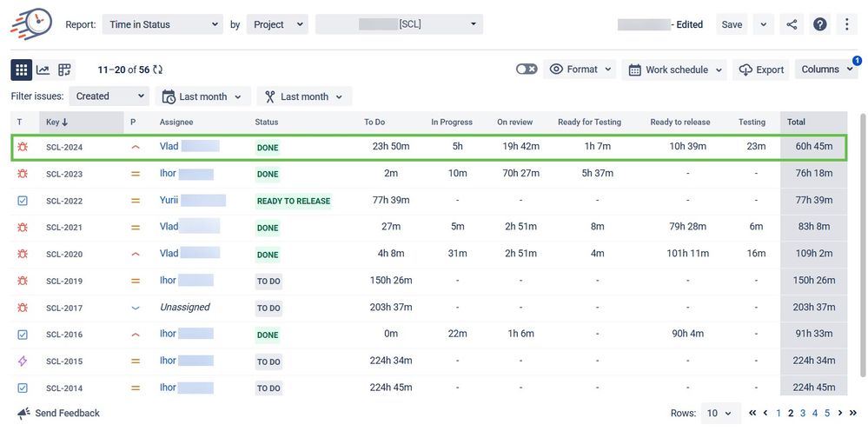Viewport: 868px width, 431px height.
Task: Go to page 5
Action: coord(827,413)
